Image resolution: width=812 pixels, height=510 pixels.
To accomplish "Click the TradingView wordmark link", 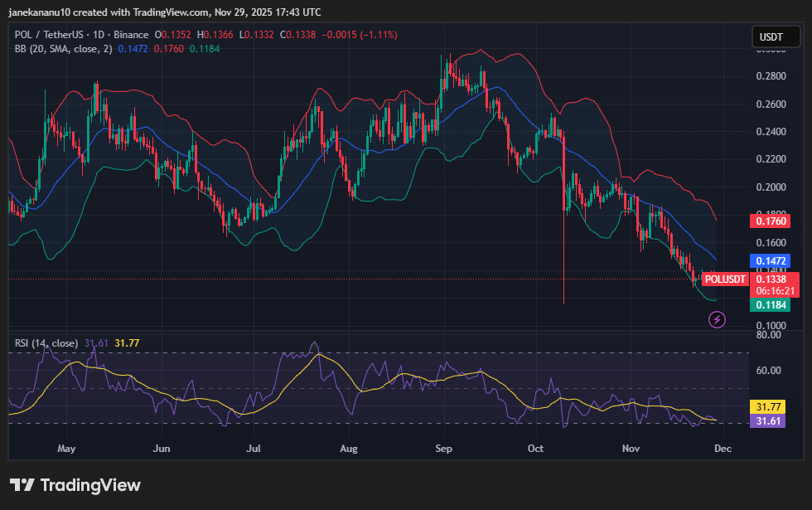I will tap(91, 484).
